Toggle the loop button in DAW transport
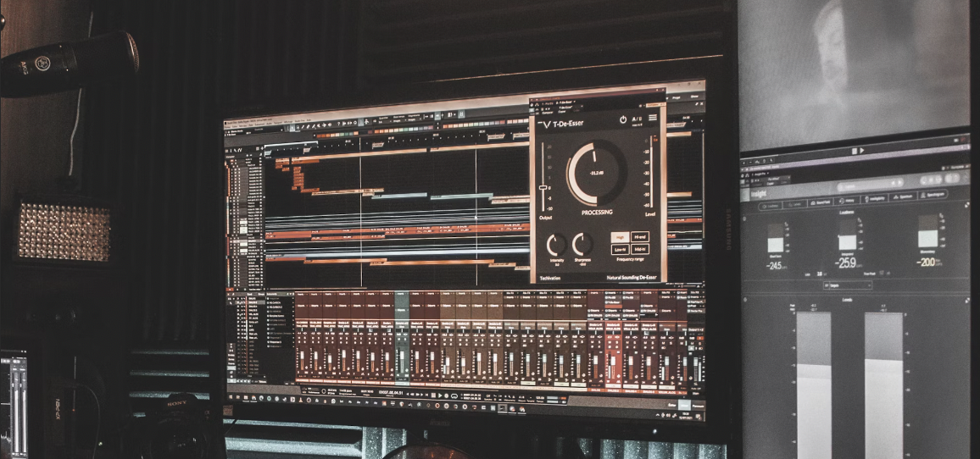This screenshot has width=980, height=459. tap(454, 396)
